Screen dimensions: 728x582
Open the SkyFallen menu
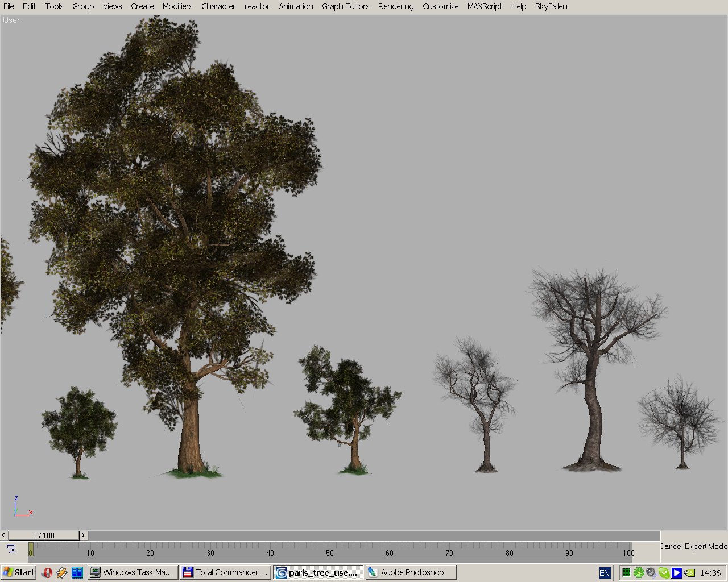[551, 6]
